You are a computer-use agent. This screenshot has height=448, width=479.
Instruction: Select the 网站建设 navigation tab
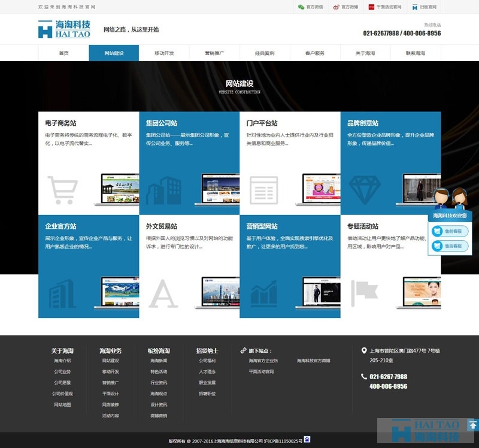coord(114,53)
